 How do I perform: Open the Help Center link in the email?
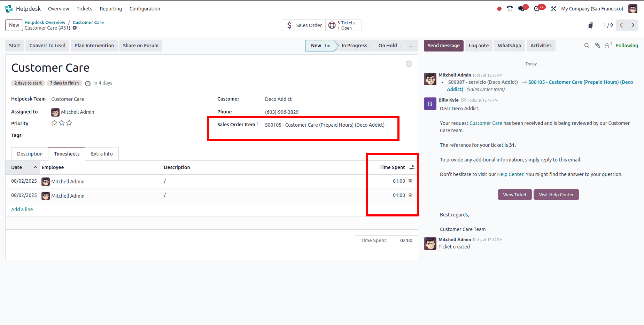point(510,174)
